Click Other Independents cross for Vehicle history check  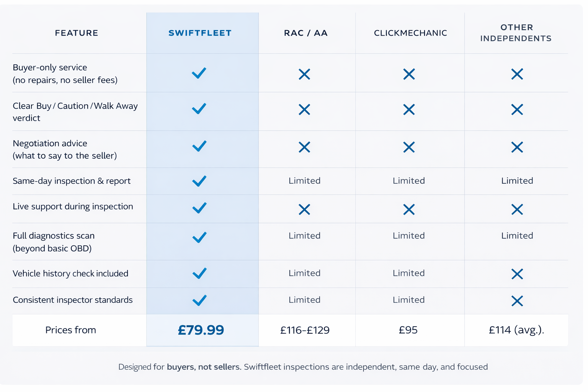pos(517,274)
